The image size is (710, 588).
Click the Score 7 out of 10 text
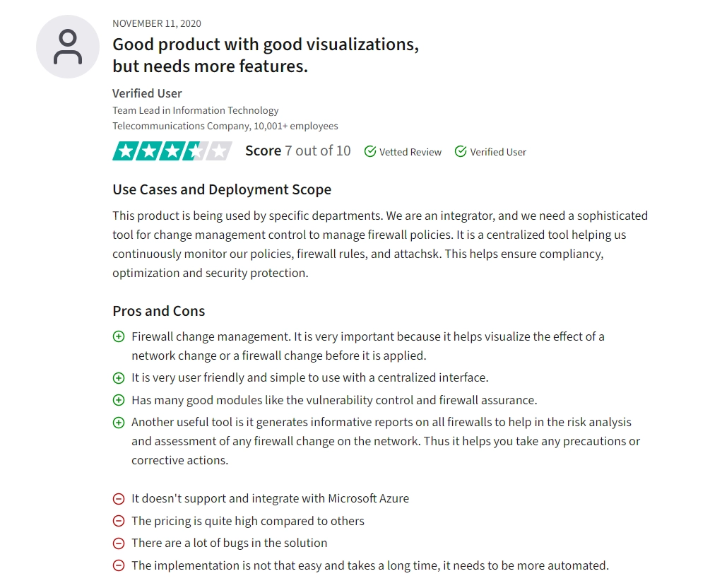point(297,151)
